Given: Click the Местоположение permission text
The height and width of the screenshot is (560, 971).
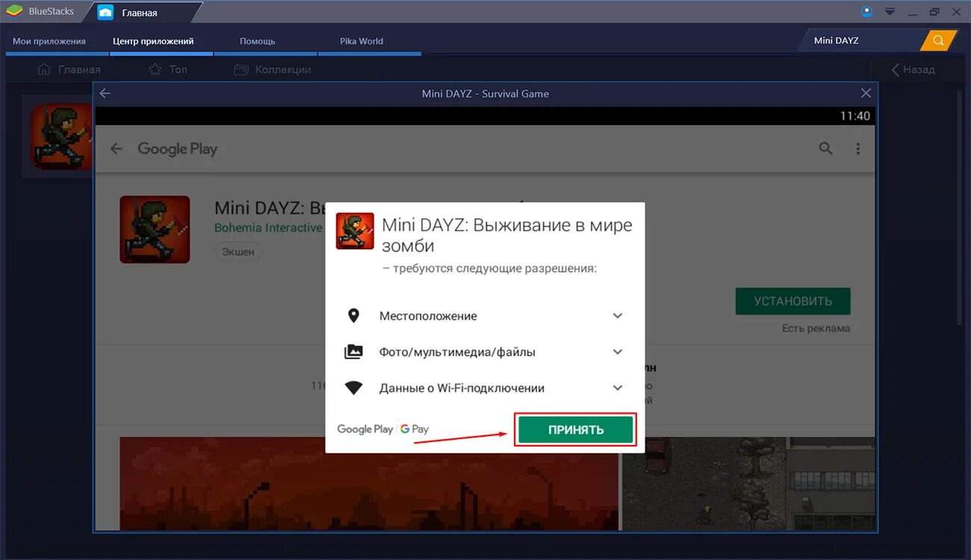Looking at the screenshot, I should [x=428, y=316].
